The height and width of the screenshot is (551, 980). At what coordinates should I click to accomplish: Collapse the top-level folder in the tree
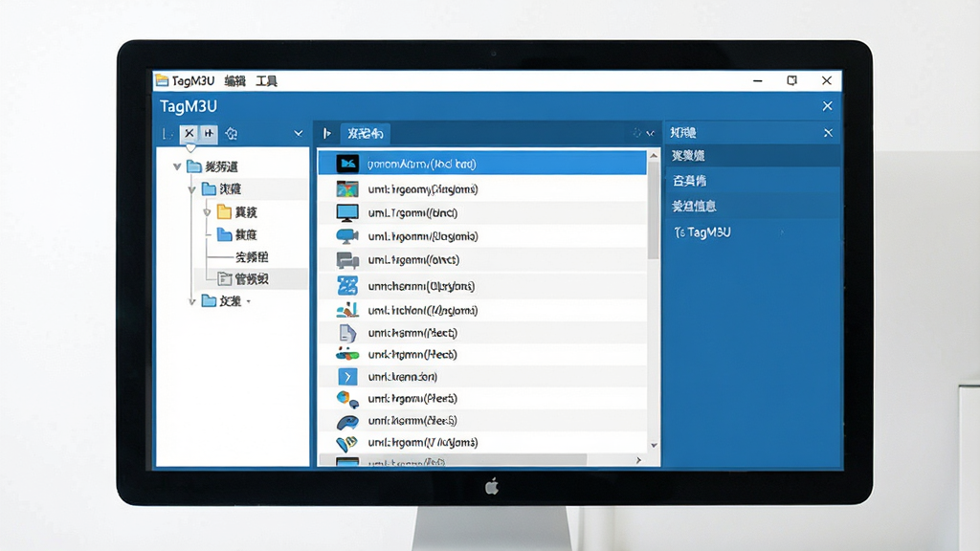(177, 166)
